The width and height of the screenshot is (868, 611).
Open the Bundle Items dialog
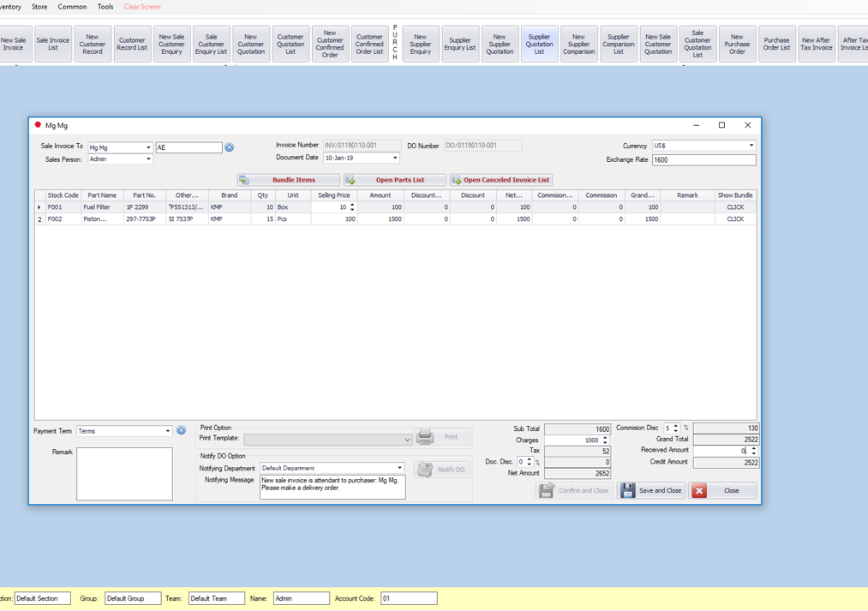tap(289, 180)
